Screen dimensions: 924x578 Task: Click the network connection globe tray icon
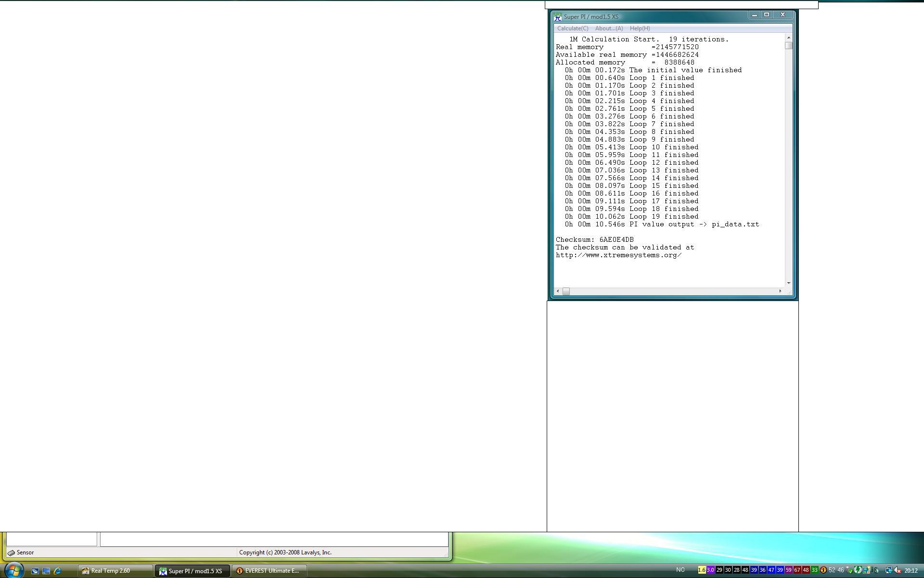(x=889, y=570)
